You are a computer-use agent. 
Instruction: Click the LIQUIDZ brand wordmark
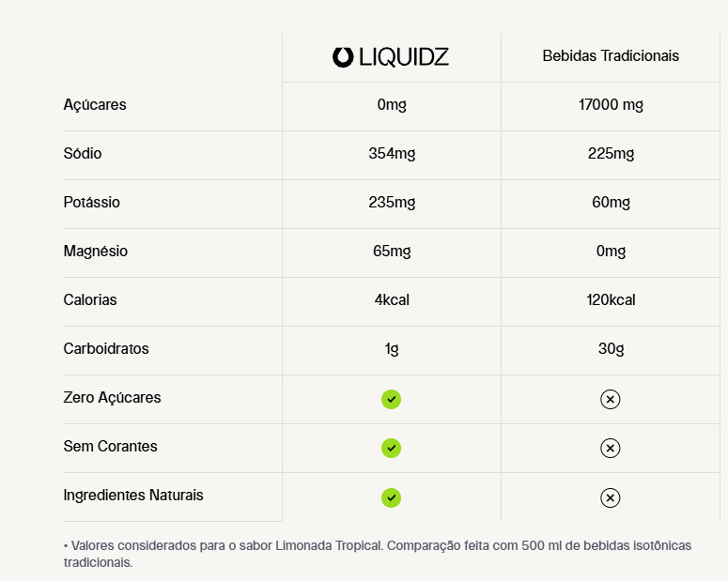click(404, 57)
